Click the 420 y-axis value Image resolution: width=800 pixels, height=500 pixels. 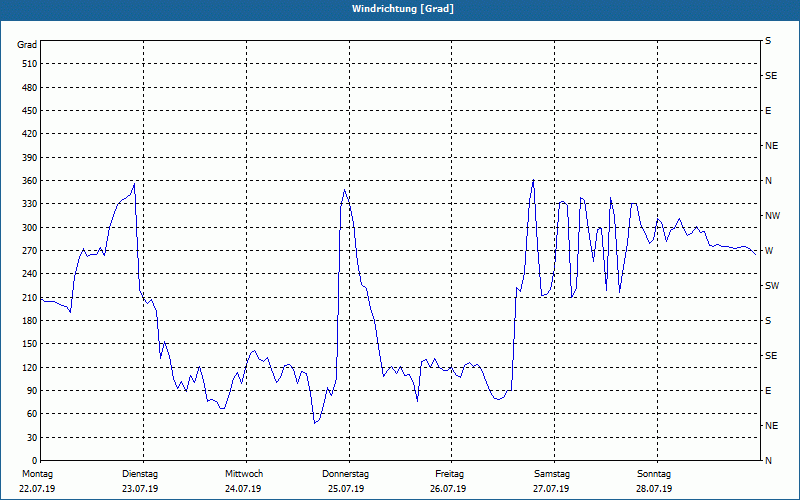point(30,134)
